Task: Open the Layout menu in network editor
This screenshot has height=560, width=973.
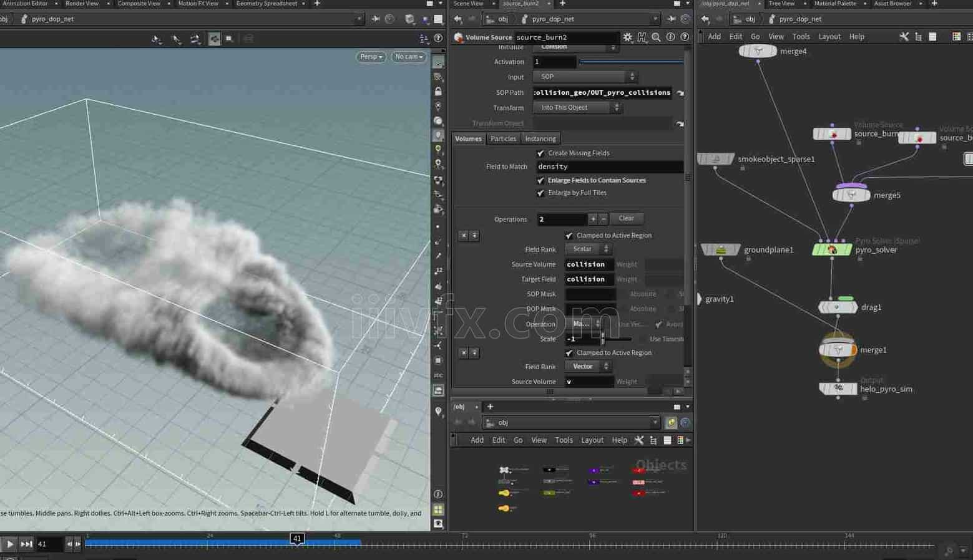Action: [x=829, y=37]
